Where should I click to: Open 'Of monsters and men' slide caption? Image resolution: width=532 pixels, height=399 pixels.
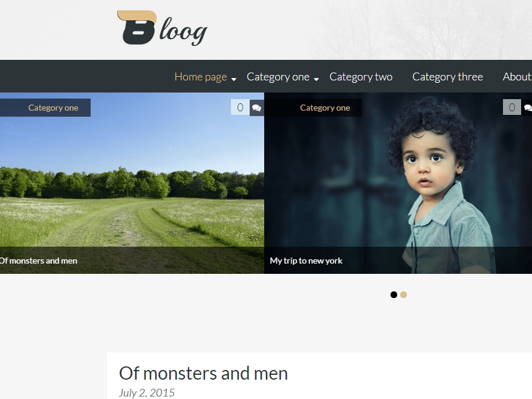pos(38,261)
